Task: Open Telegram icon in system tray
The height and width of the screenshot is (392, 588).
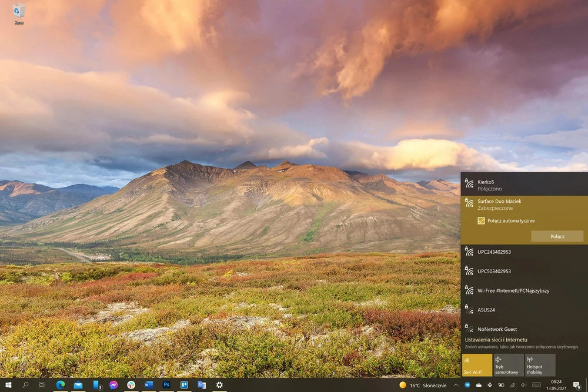Action: (467, 386)
